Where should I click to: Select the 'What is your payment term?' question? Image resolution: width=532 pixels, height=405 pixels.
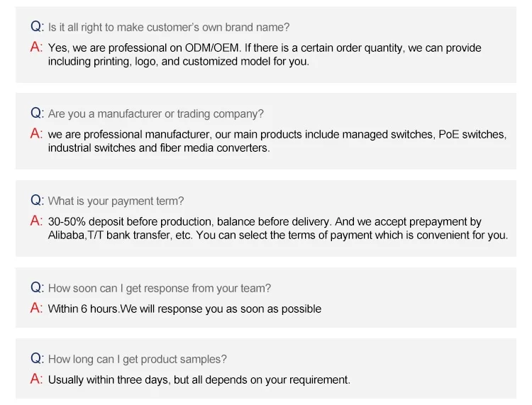116,201
